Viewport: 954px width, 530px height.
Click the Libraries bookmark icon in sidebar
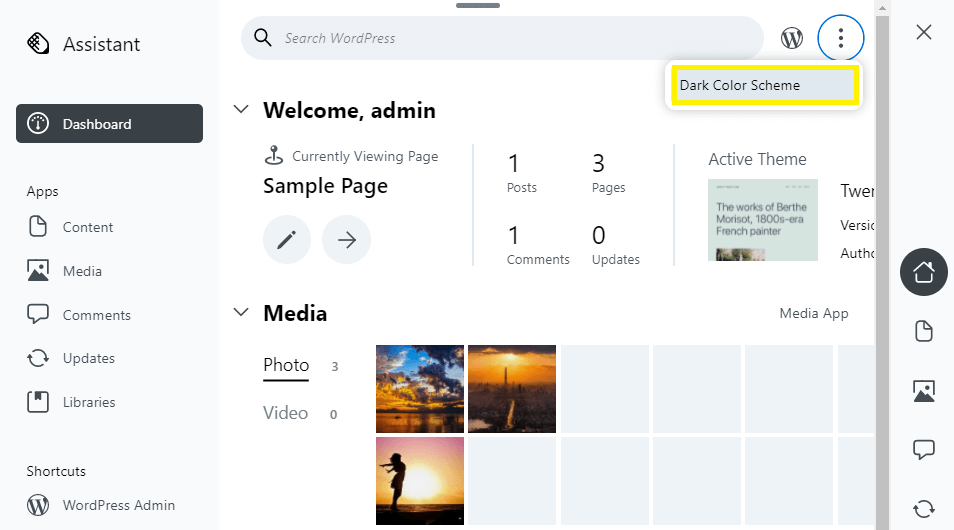pyautogui.click(x=38, y=402)
